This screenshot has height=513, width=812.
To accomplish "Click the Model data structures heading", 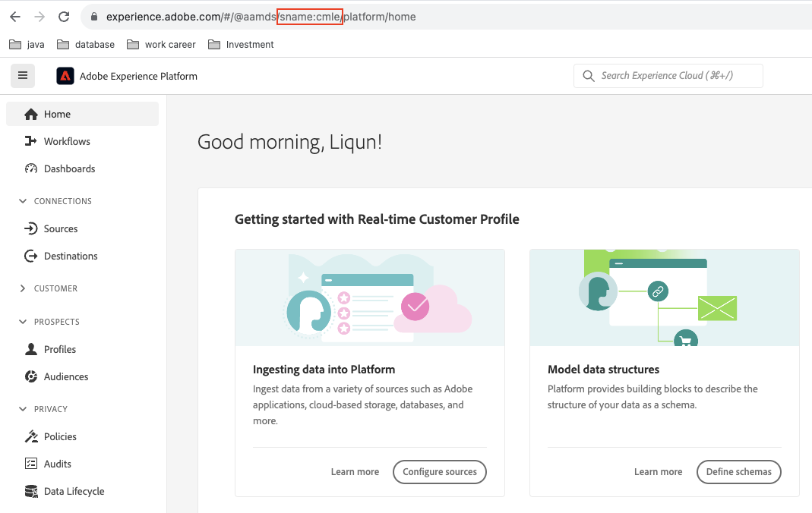I will (x=603, y=370).
